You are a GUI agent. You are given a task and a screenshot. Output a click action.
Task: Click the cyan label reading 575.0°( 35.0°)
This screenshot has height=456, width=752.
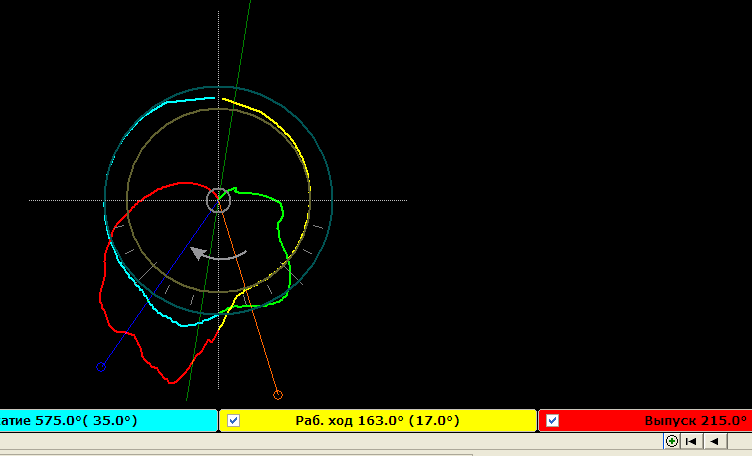[x=86, y=421]
